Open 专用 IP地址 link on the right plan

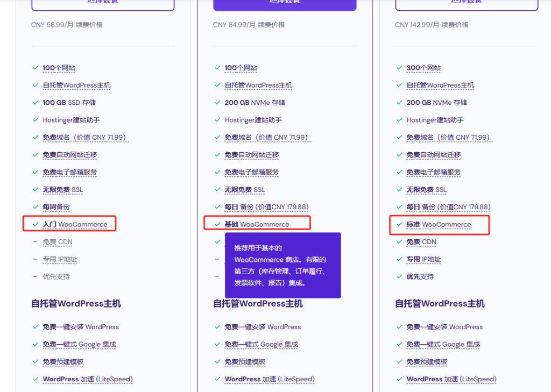424,259
